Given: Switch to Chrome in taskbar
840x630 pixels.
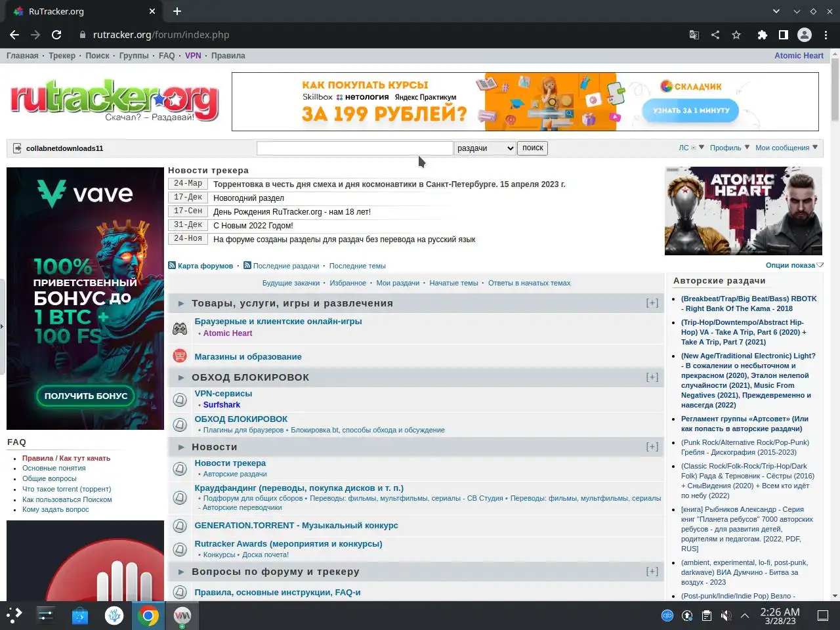Looking at the screenshot, I should [x=148, y=616].
